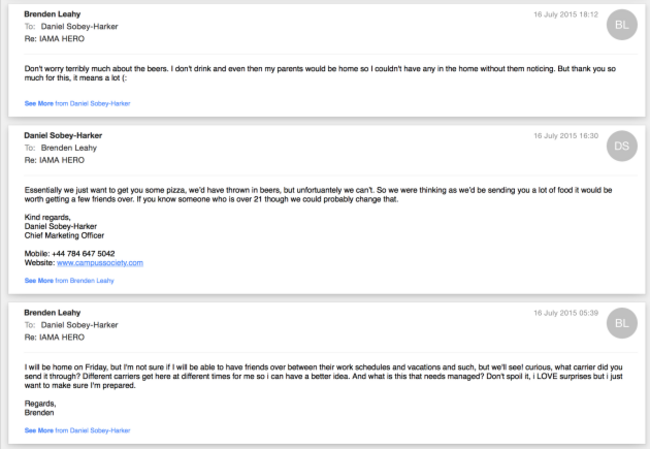Image resolution: width=650 pixels, height=449 pixels.
Task: Click the BL avatar on the top email
Action: coord(621,25)
